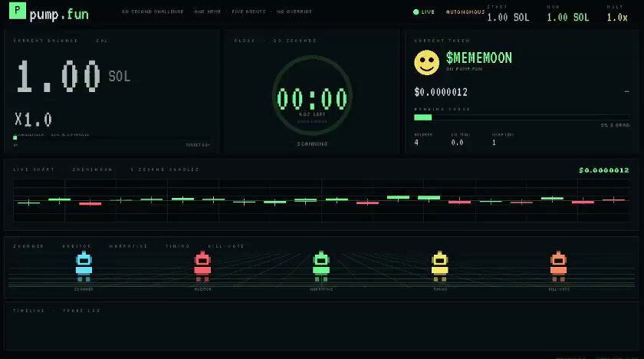644x359 pixels.
Task: Click the liquidity value 0.0
Action: point(457,143)
